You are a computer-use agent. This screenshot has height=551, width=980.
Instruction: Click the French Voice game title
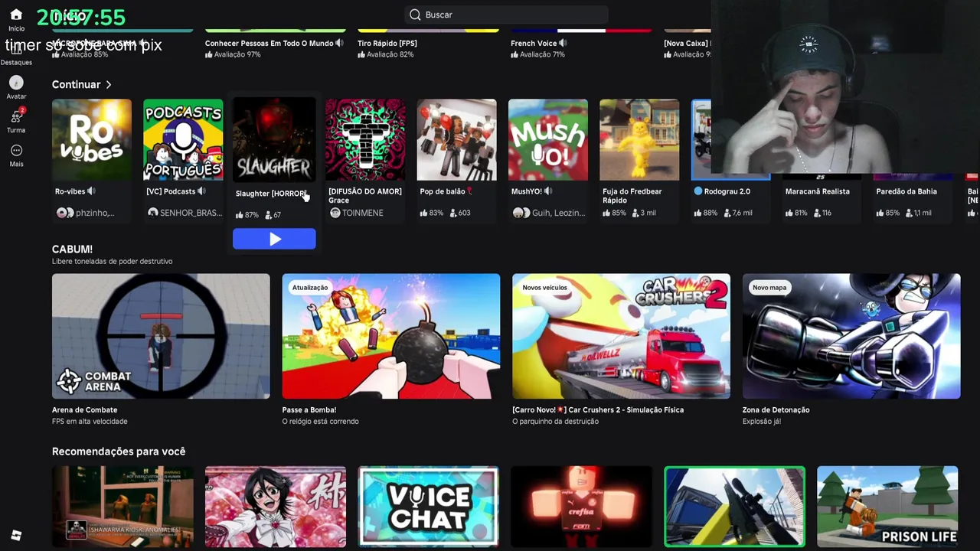coord(534,44)
